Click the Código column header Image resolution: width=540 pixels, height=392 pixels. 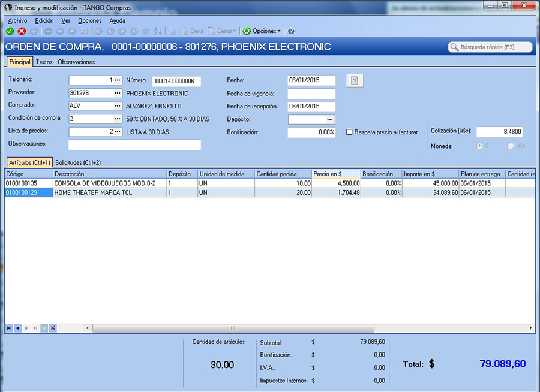point(29,174)
